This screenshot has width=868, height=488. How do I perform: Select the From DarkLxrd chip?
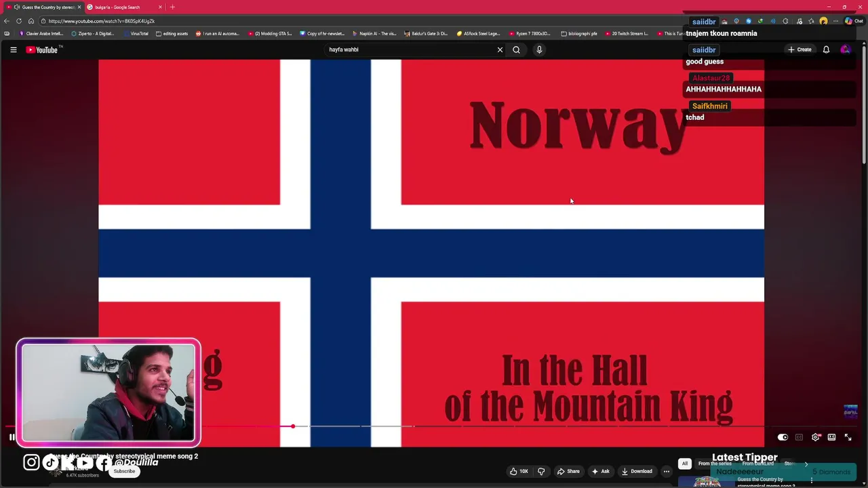(758, 464)
